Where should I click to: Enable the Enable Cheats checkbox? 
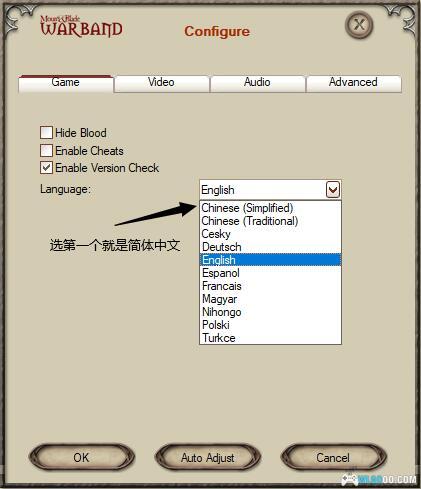46,150
